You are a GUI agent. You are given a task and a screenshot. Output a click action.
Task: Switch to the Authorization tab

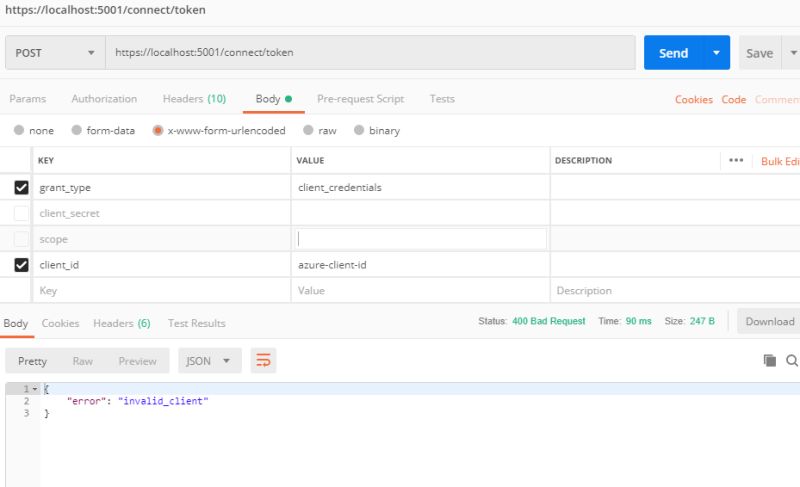pos(104,99)
